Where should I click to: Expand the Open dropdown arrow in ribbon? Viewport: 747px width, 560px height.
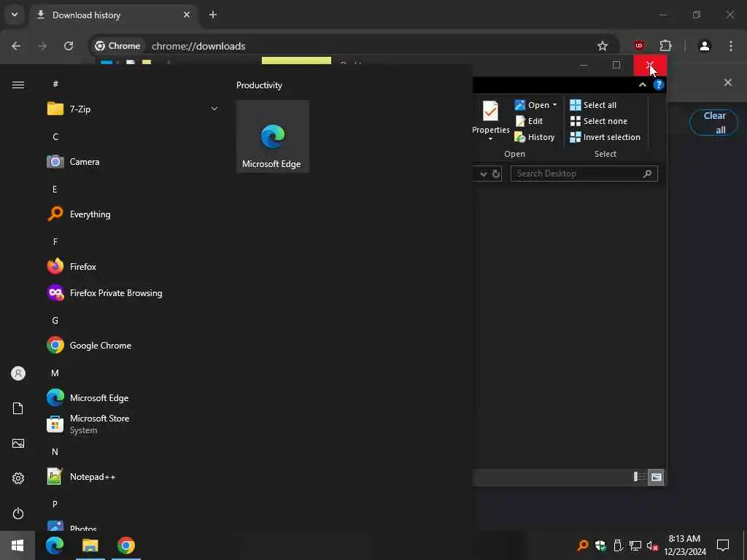[x=554, y=105]
